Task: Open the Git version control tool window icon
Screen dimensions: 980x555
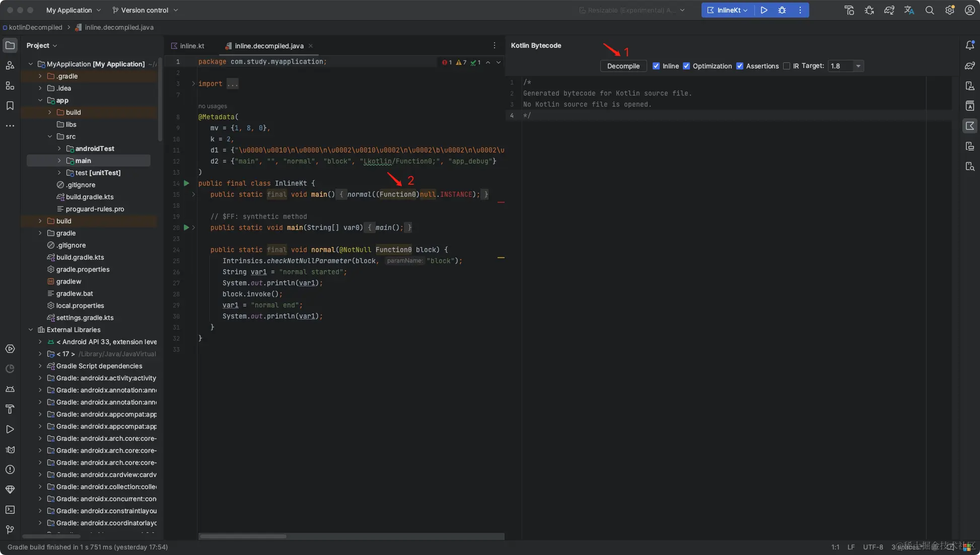Action: click(x=10, y=530)
